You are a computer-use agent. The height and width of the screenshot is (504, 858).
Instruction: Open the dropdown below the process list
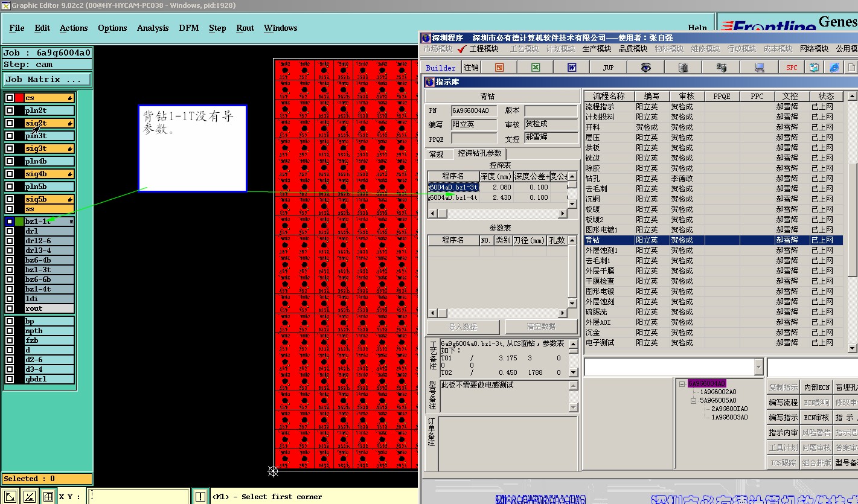pos(758,367)
